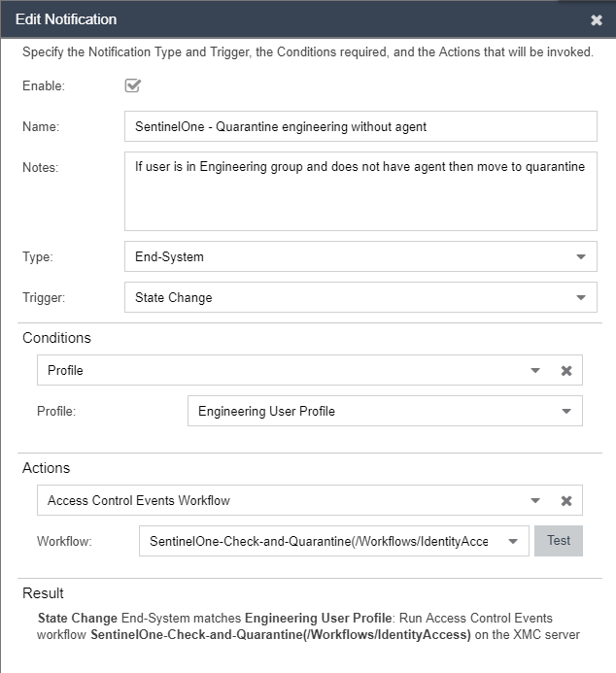Remove the Profile condition with X icon

click(566, 370)
